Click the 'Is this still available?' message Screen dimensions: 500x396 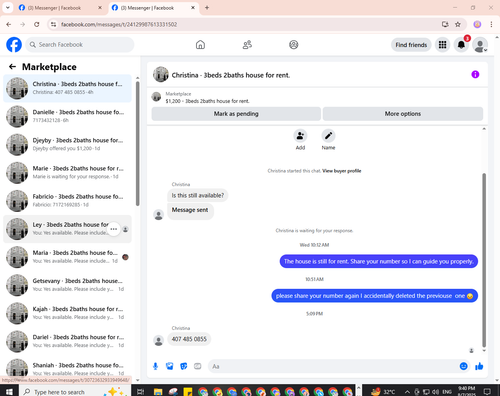pos(198,195)
